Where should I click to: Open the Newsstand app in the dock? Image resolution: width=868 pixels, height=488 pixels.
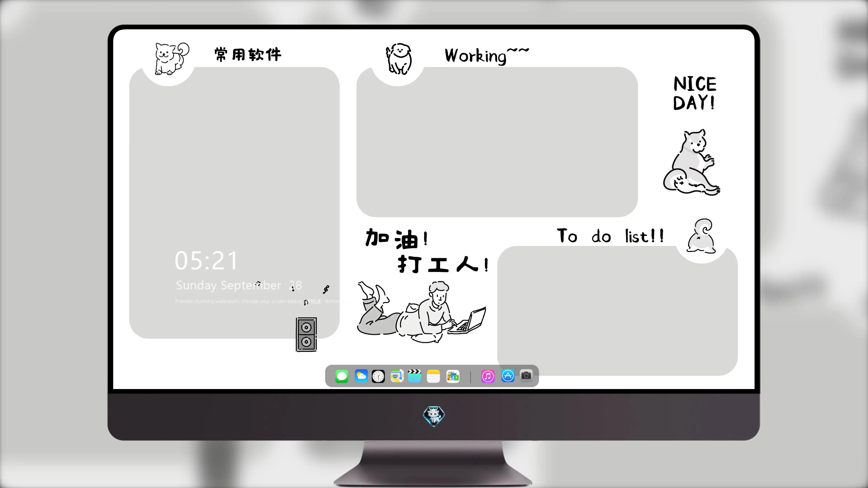[x=453, y=376]
